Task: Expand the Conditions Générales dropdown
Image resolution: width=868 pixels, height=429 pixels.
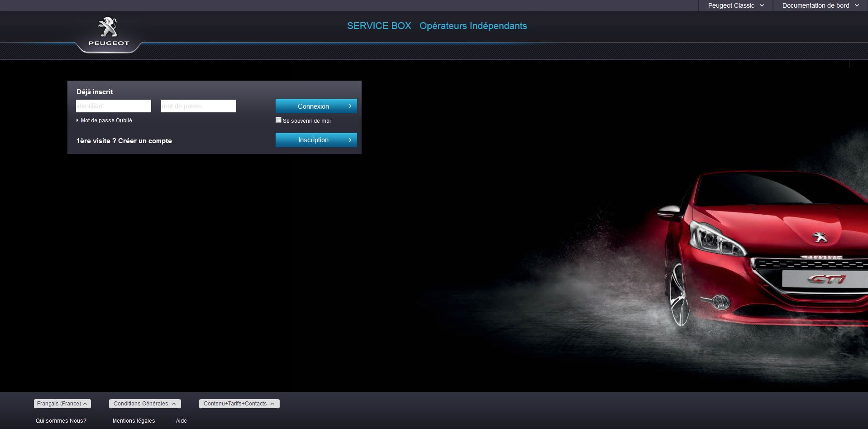Action: 144,404
